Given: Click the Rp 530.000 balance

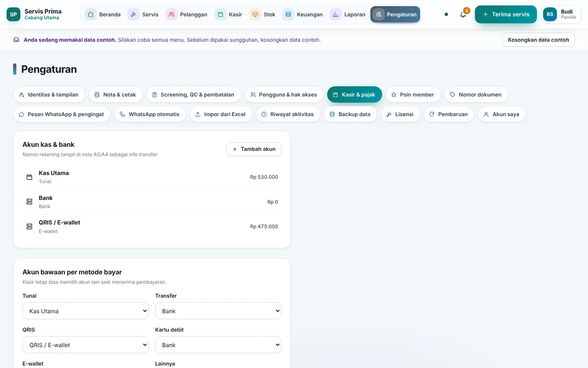Looking at the screenshot, I should pyautogui.click(x=264, y=177).
